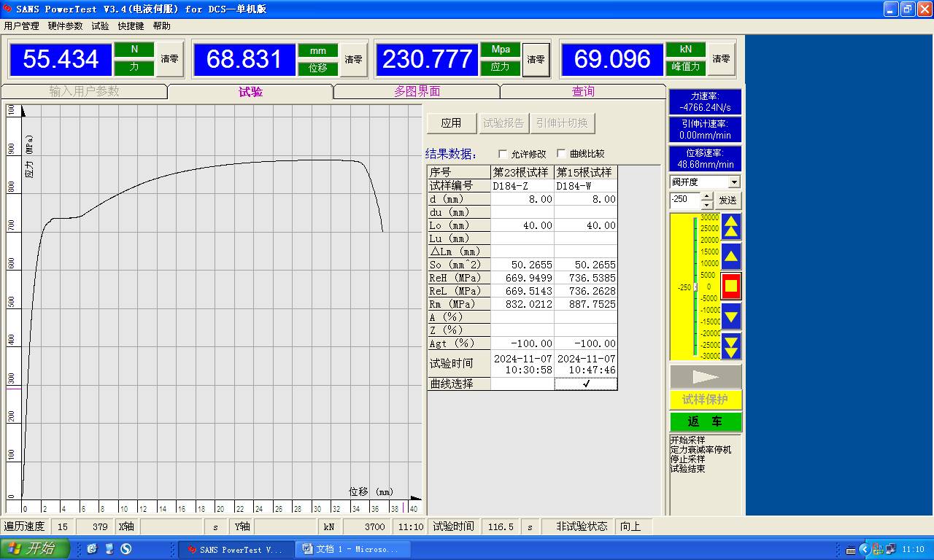Screen dimensions: 934x560
Task: Open the 硬件参数 menu
Action: [65, 26]
